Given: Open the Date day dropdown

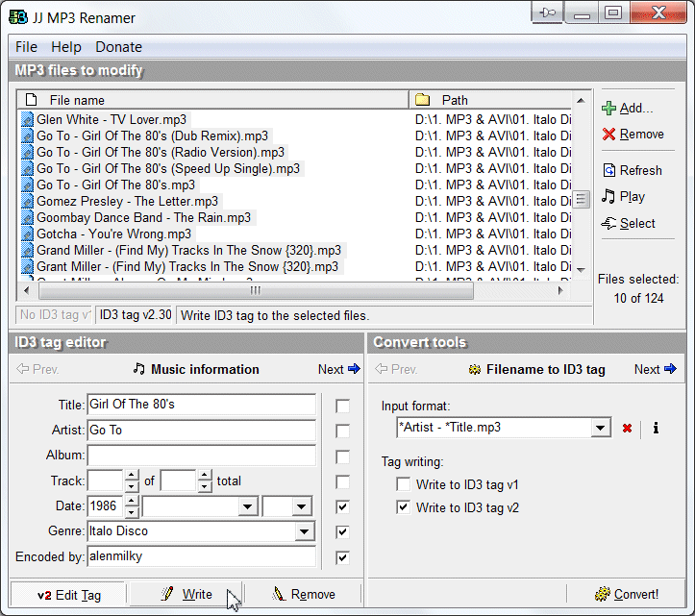Looking at the screenshot, I should pyautogui.click(x=302, y=506).
